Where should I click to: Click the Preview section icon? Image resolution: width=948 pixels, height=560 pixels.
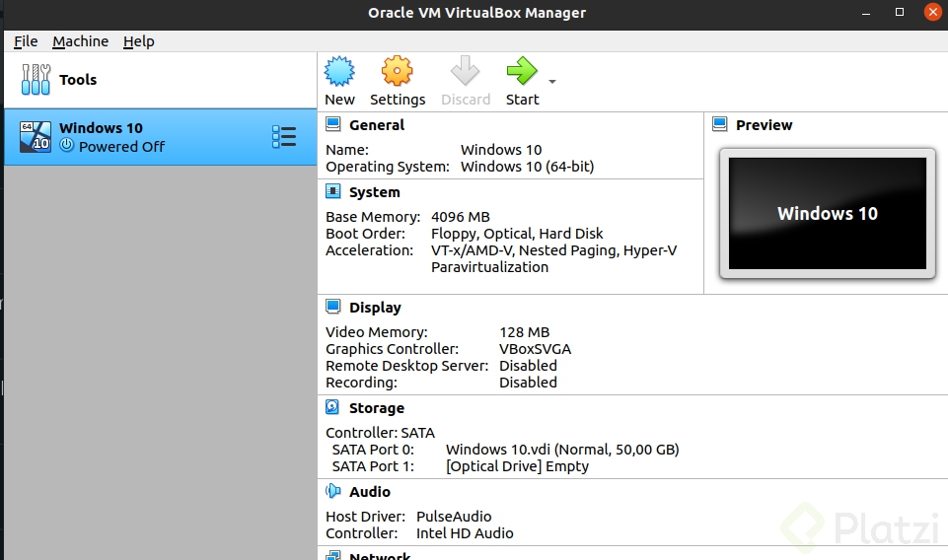(719, 124)
